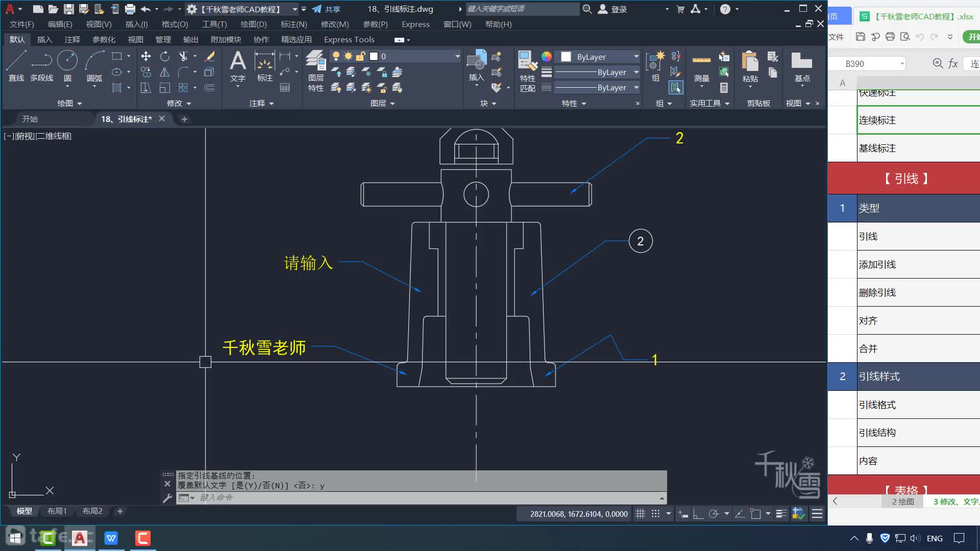Click the Paste (粘贴) clipboard icon
The image size is (980, 551).
(750, 65)
